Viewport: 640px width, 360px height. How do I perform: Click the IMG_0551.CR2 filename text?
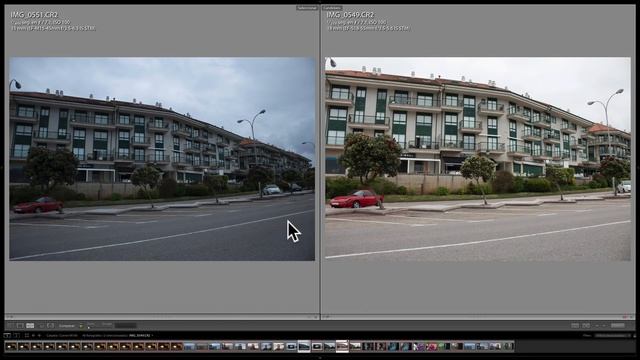(34, 15)
